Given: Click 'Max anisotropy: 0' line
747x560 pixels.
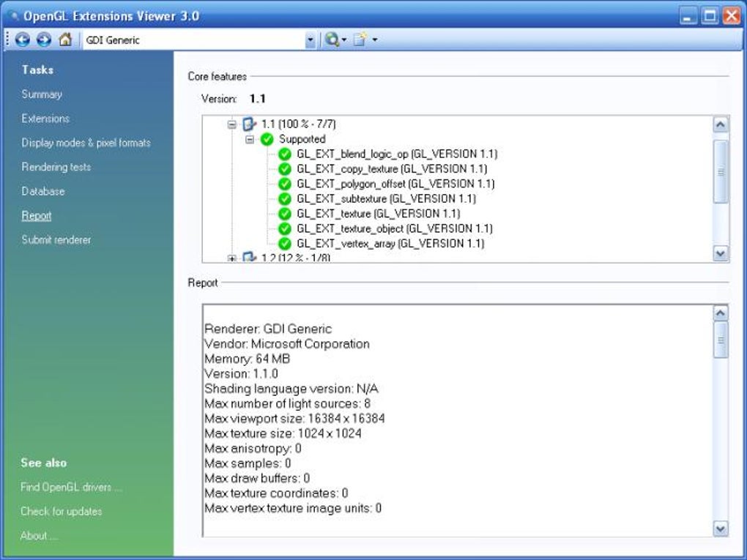Looking at the screenshot, I should click(253, 448).
